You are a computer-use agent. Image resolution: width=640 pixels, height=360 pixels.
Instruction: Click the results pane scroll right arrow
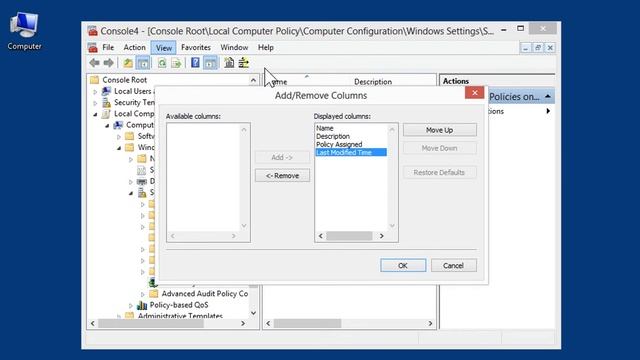(430, 323)
